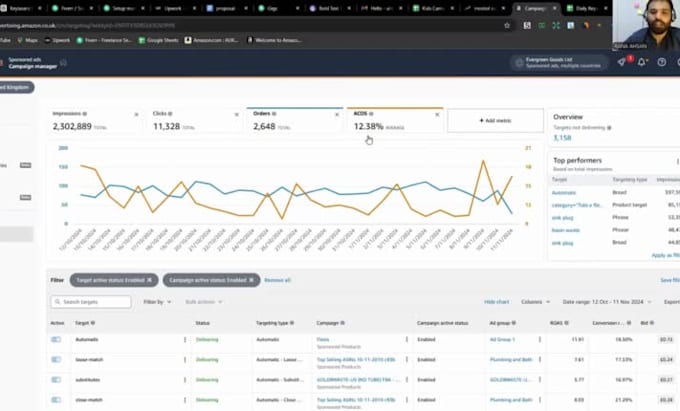Open the megaphone announcements icon
The height and width of the screenshot is (411, 680).
pyautogui.click(x=622, y=62)
